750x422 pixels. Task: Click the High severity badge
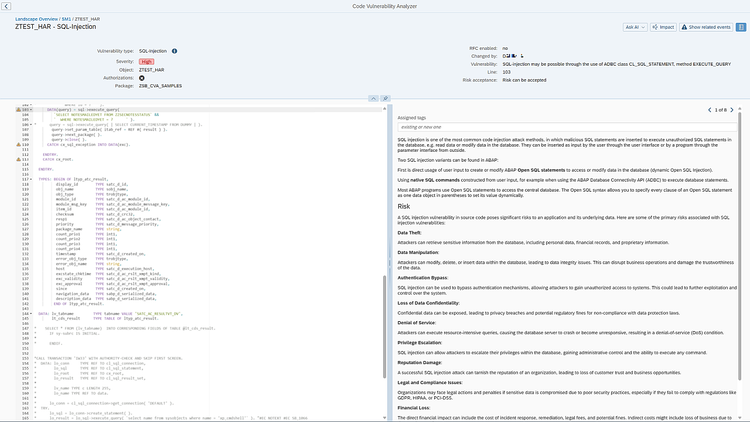146,62
